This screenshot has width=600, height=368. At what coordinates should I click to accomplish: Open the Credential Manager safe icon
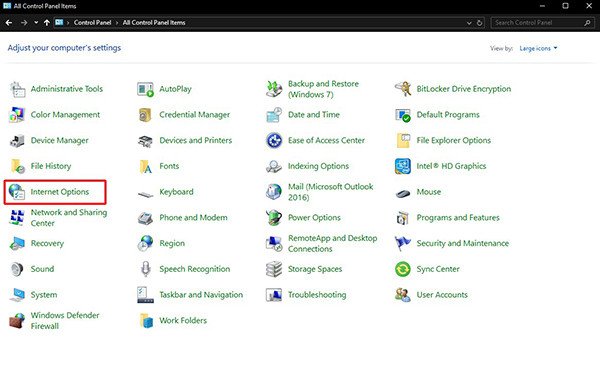[145, 115]
